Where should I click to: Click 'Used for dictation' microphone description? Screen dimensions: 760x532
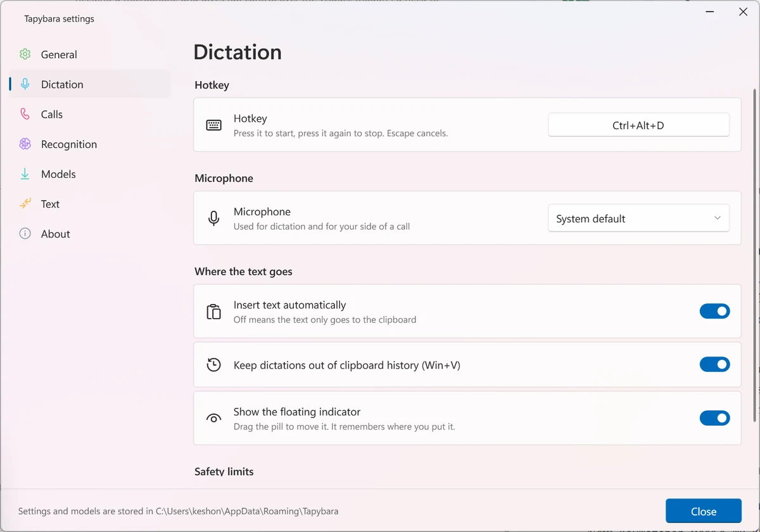pos(322,226)
